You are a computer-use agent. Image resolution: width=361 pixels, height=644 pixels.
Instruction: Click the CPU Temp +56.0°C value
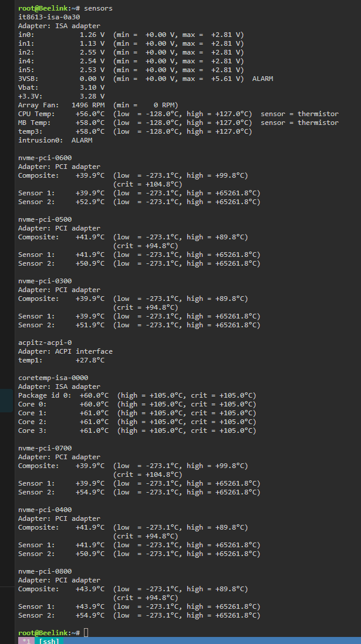point(90,114)
